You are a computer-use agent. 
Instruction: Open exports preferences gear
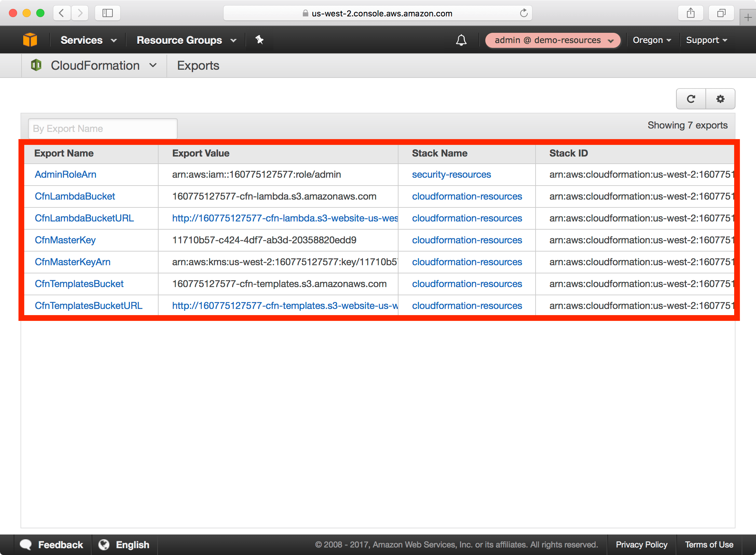tap(720, 99)
